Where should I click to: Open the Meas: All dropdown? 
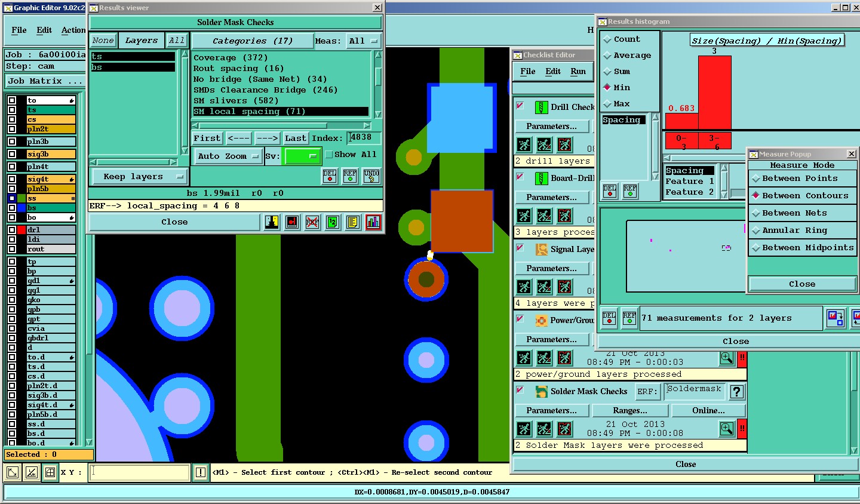pyautogui.click(x=364, y=41)
